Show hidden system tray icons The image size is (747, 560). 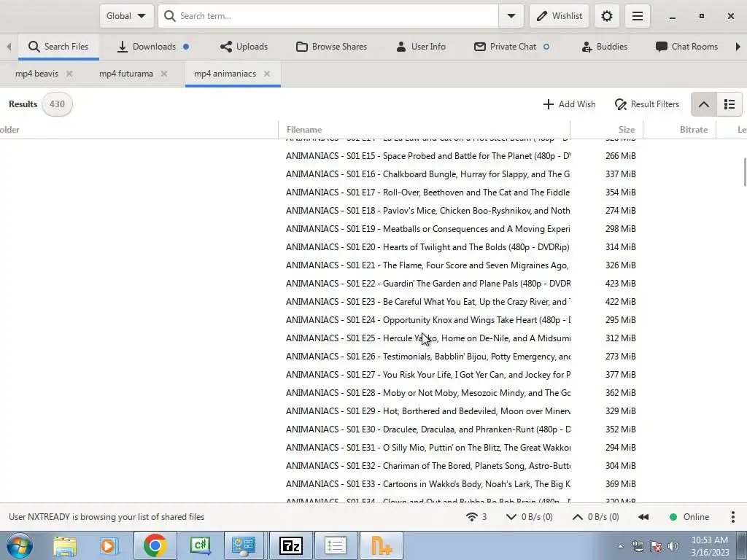coord(620,546)
